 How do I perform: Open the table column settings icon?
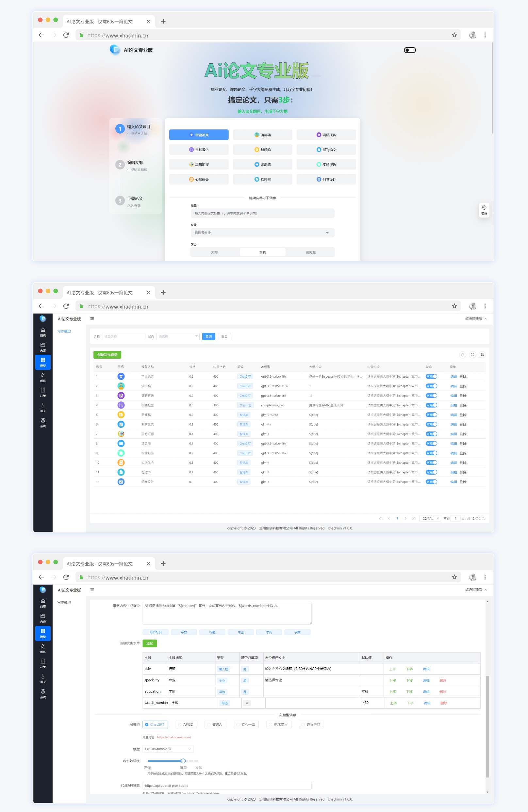(482, 355)
